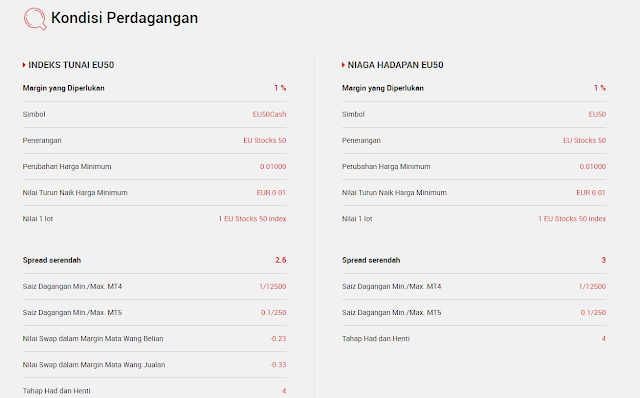Screen dimensions: 640x398
Task: Click Nilai Swap dalam Margin Mata Wang Belian
Action: pyautogui.click(x=93, y=339)
